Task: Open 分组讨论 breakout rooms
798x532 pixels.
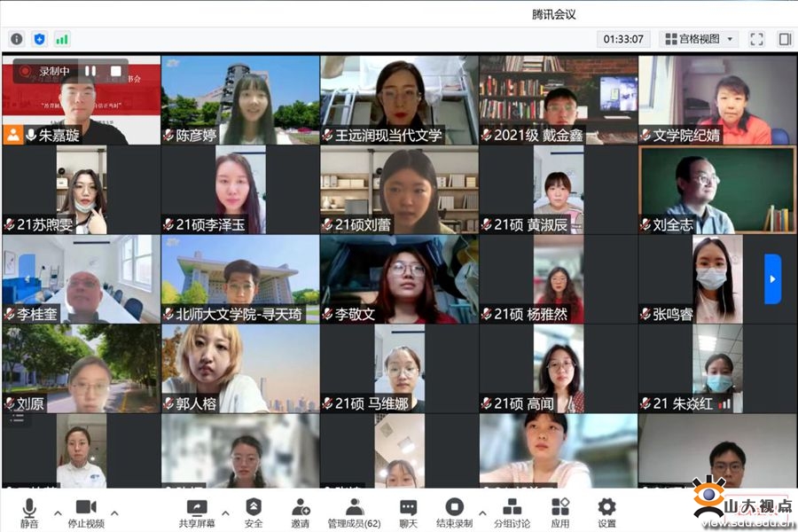Action: [512, 512]
